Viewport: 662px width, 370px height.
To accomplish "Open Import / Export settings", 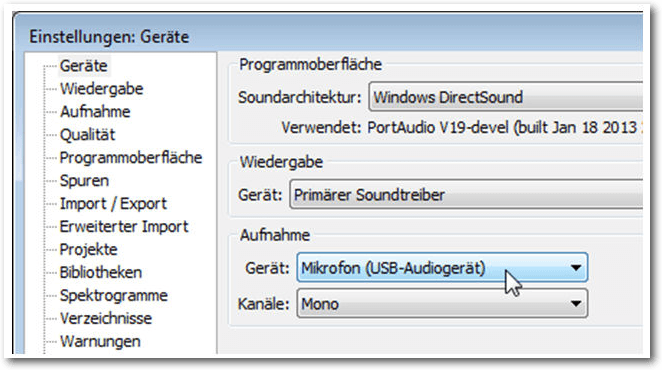I will 113,204.
